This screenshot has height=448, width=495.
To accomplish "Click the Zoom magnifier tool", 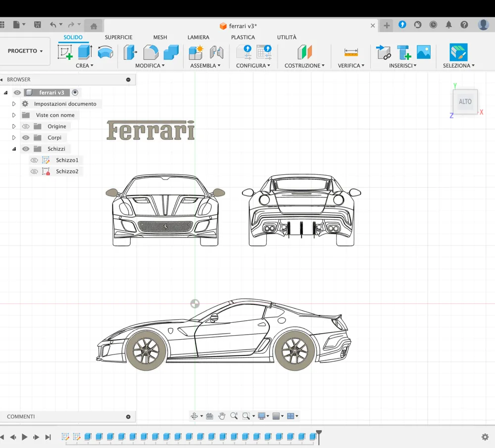I will point(234,416).
